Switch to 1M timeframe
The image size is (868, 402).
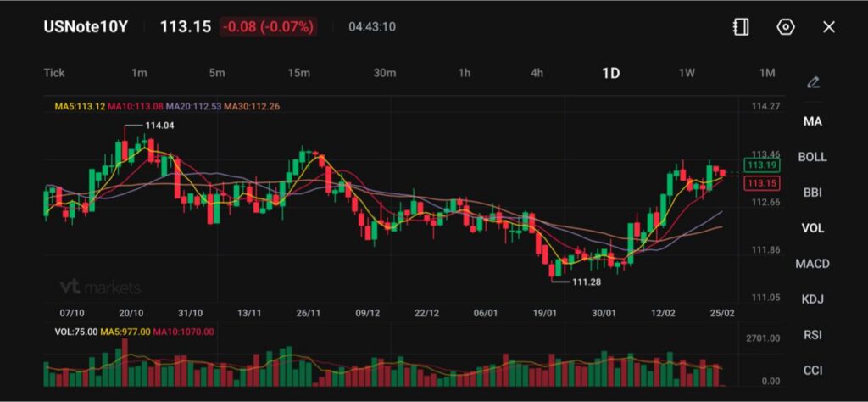click(x=767, y=73)
